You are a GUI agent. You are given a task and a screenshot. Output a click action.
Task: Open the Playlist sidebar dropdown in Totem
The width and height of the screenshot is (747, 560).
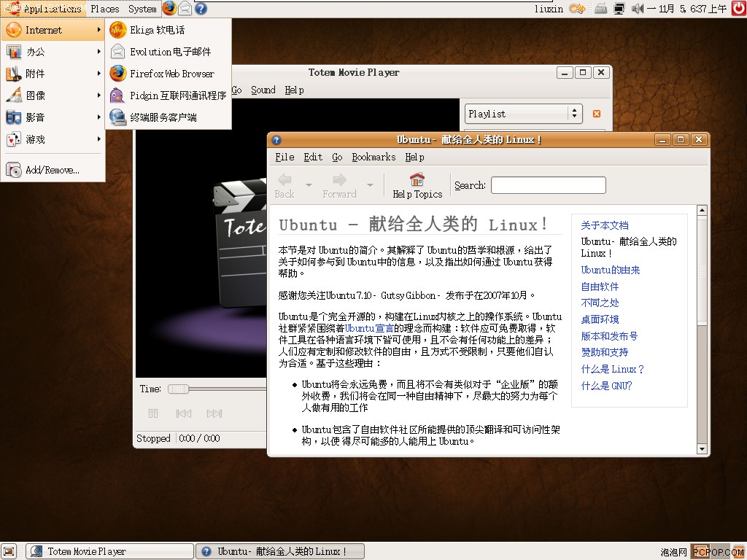click(x=524, y=114)
